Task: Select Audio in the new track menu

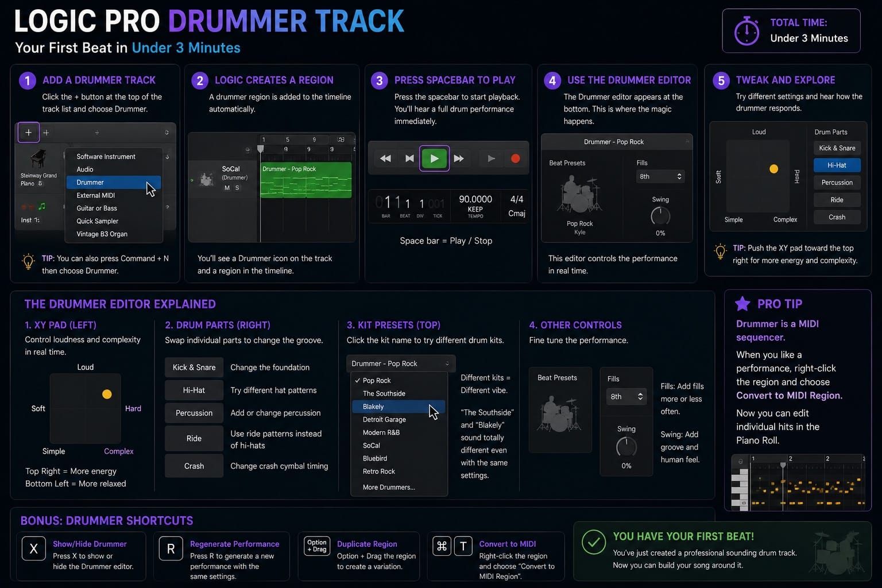Action: tap(114, 169)
